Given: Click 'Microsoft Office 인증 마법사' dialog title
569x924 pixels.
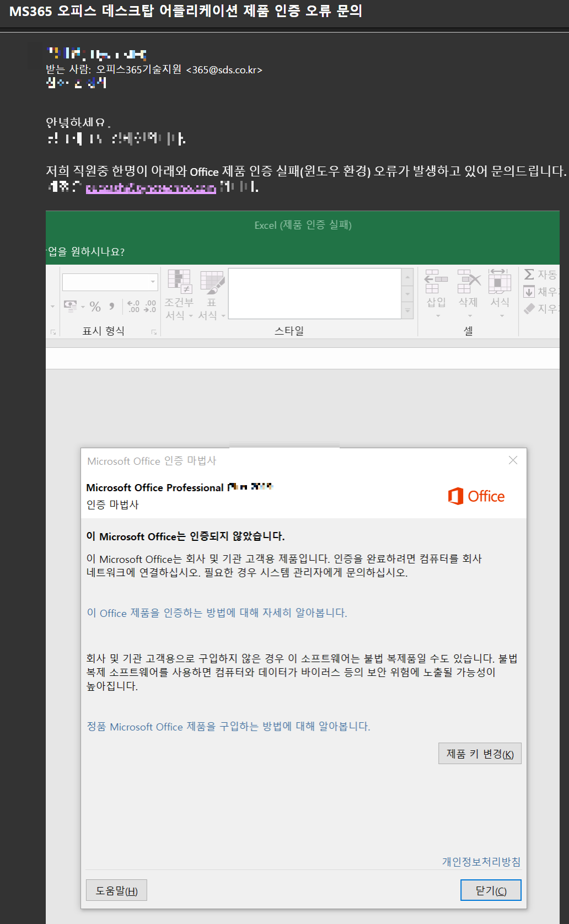Looking at the screenshot, I should [x=152, y=461].
